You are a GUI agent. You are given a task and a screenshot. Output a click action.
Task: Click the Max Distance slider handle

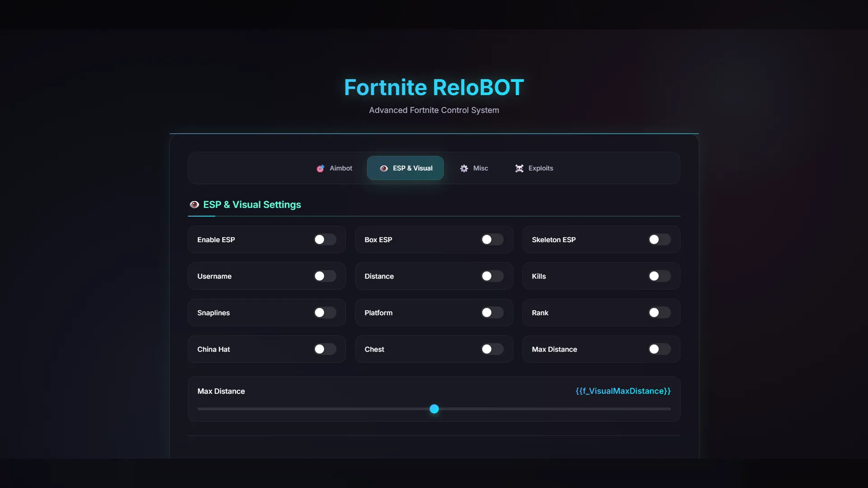click(x=434, y=409)
